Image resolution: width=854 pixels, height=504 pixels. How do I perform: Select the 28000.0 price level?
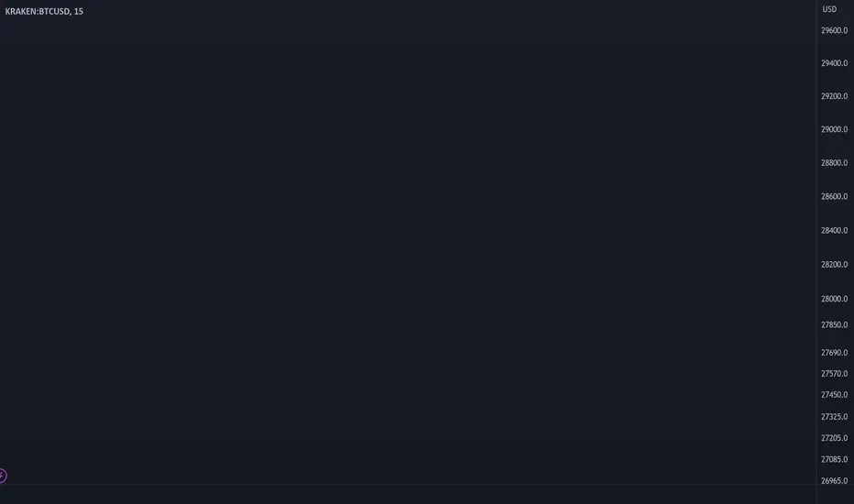(x=835, y=299)
